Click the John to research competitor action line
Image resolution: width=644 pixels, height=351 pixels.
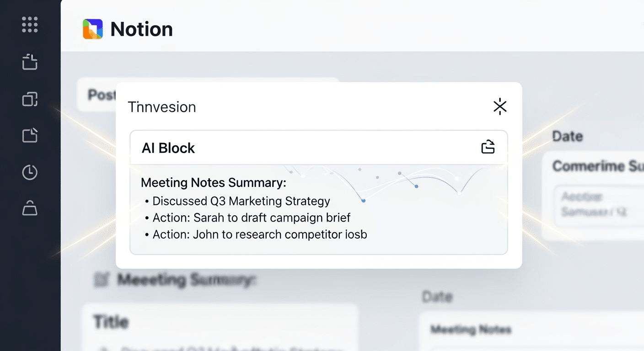coord(260,234)
